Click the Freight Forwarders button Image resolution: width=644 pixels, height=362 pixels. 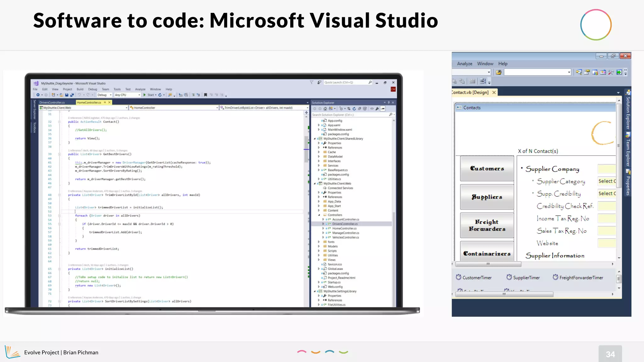pos(487,225)
